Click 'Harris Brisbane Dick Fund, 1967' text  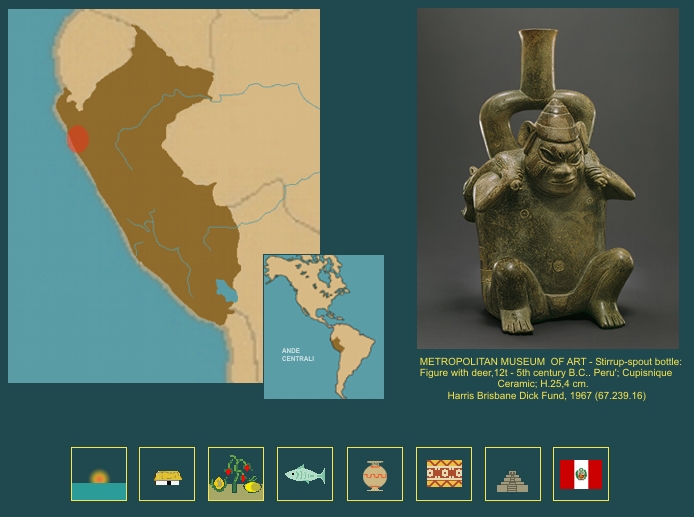pyautogui.click(x=519, y=396)
